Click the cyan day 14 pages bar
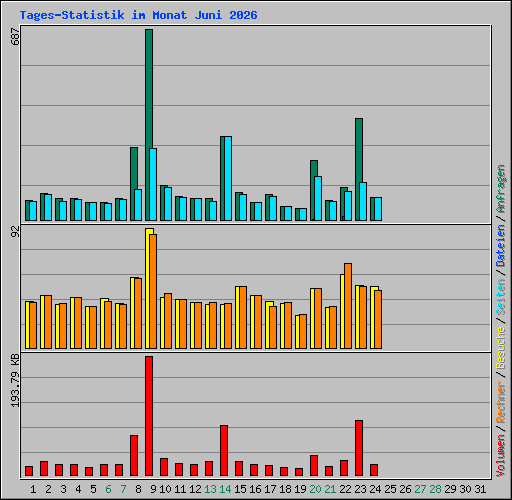 coord(228,178)
